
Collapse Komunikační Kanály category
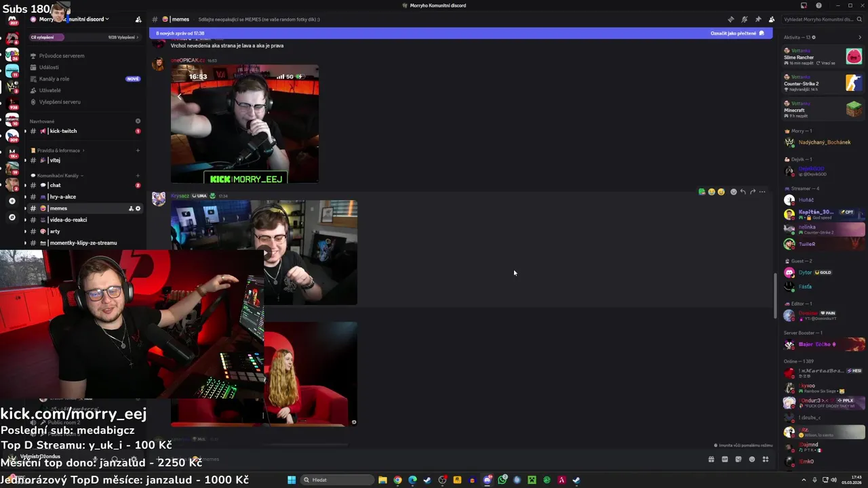pyautogui.click(x=58, y=176)
